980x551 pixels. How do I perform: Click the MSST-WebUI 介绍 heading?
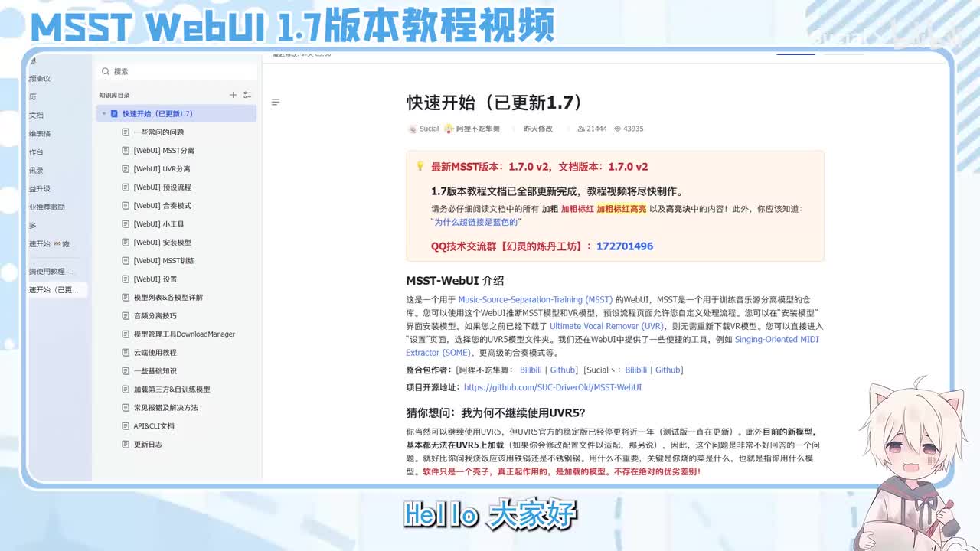pos(455,281)
